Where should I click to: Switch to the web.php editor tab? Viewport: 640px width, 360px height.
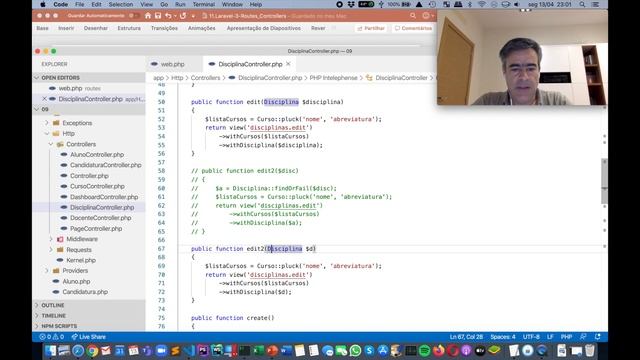pyautogui.click(x=173, y=64)
